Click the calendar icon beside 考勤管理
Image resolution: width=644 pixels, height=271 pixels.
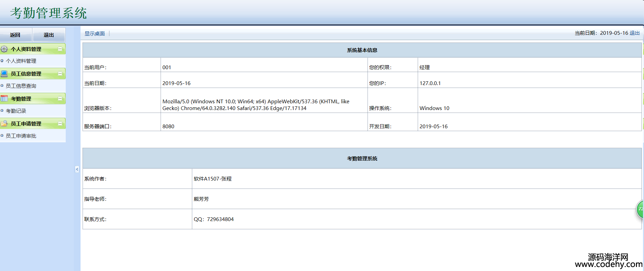click(x=4, y=99)
